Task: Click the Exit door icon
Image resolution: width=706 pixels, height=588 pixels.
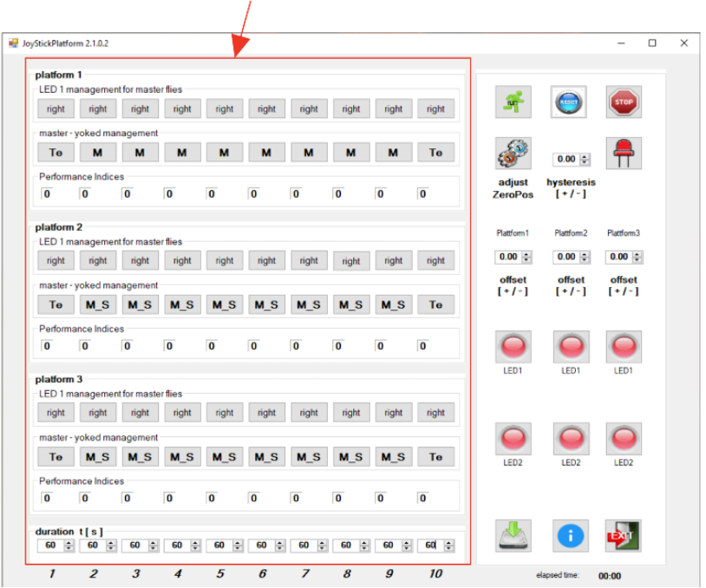Action: [x=623, y=535]
